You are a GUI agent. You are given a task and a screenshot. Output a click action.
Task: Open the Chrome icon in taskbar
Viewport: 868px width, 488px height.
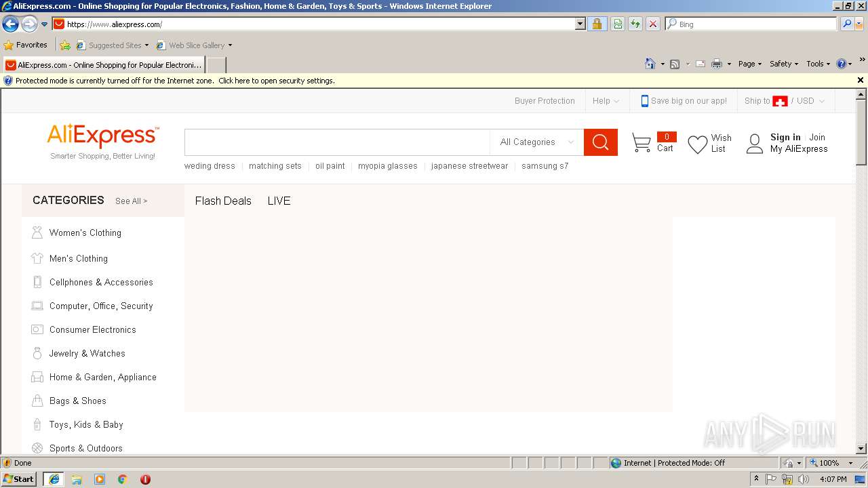coord(123,479)
